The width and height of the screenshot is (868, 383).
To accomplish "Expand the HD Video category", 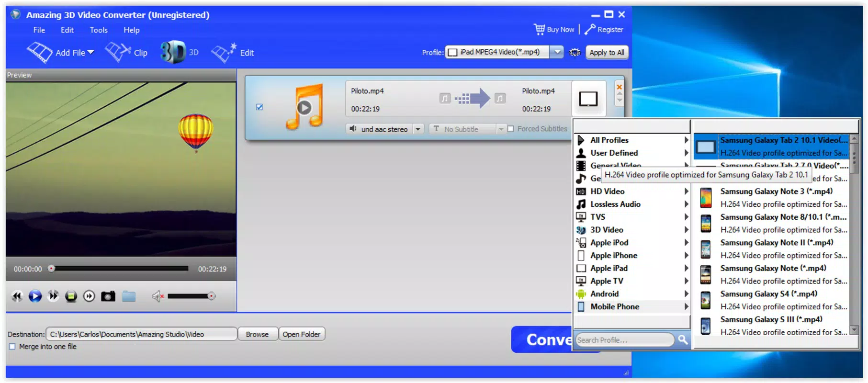I will pos(632,191).
